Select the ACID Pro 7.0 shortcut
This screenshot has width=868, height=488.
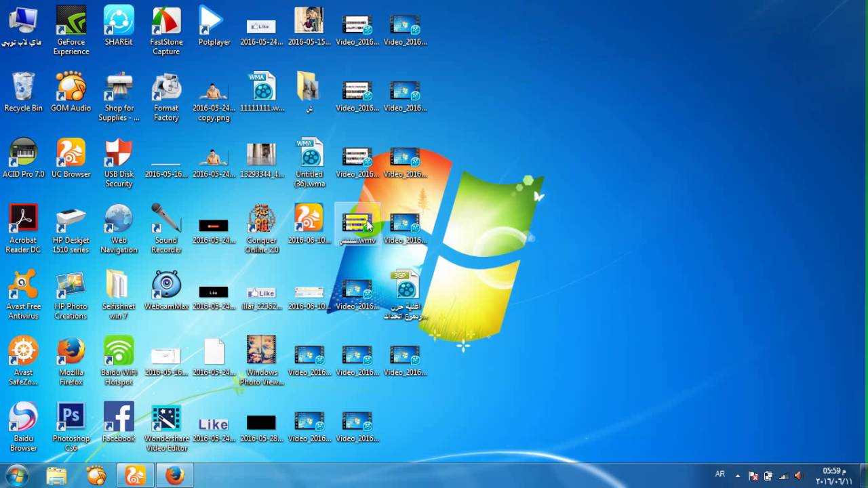[x=23, y=158]
